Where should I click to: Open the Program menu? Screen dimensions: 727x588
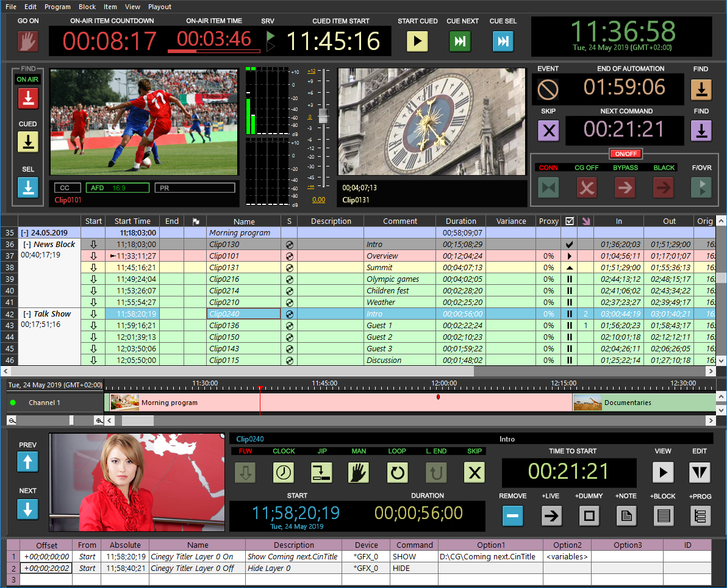(x=57, y=7)
